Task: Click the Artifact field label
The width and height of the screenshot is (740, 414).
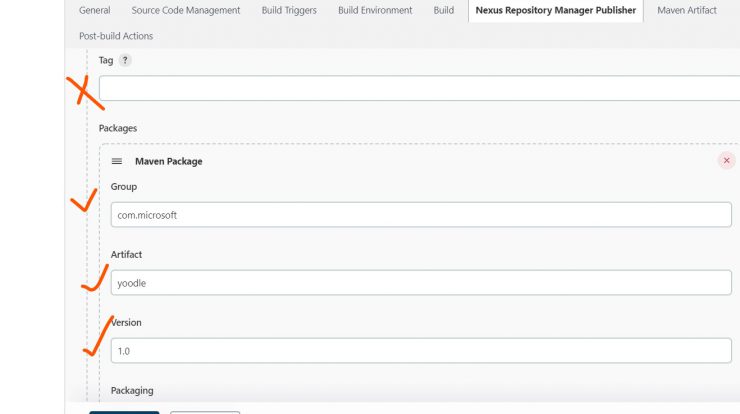Action: click(126, 254)
